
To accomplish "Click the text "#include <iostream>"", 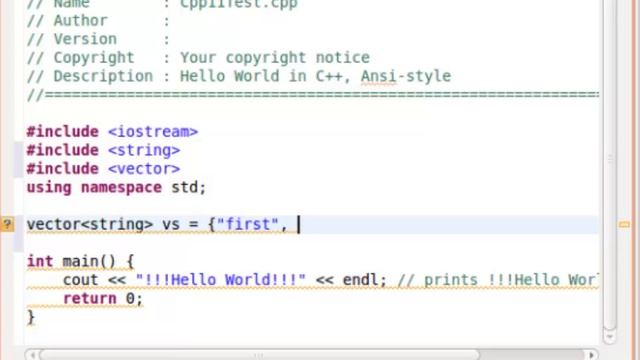I will (x=112, y=132).
